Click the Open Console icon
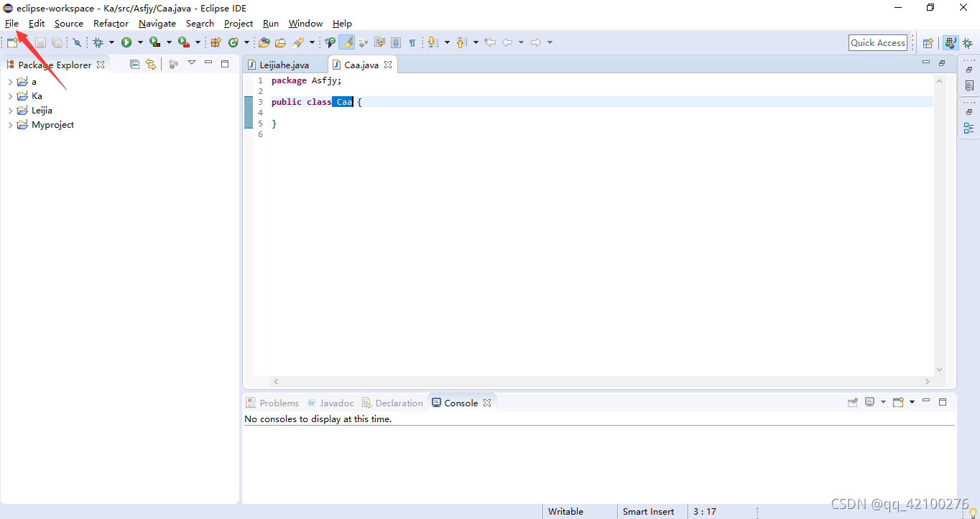Viewport: 980px width, 519px height. tap(898, 402)
